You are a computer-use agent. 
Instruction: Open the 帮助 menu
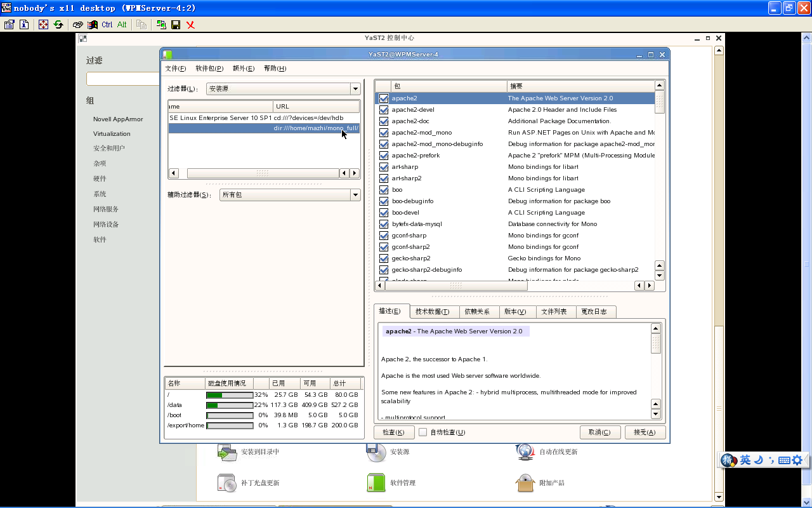coord(275,69)
